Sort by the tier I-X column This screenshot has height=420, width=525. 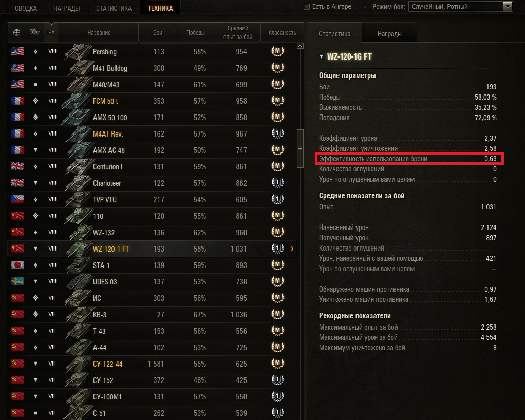coord(51,32)
